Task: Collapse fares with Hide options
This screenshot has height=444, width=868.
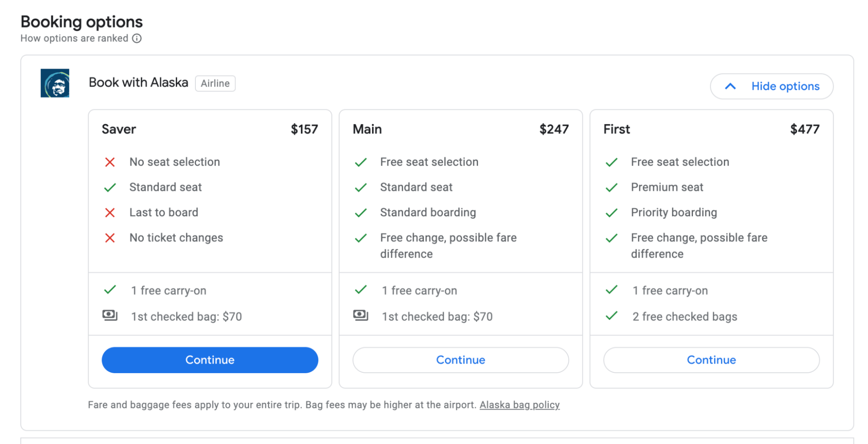Action: 785,86
